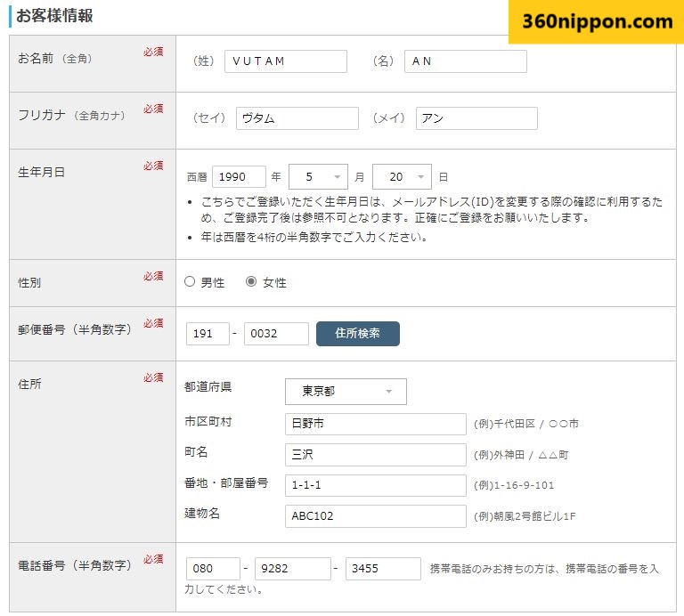Click the phone field showing 3455
The height and width of the screenshot is (616, 684).
[x=383, y=570]
